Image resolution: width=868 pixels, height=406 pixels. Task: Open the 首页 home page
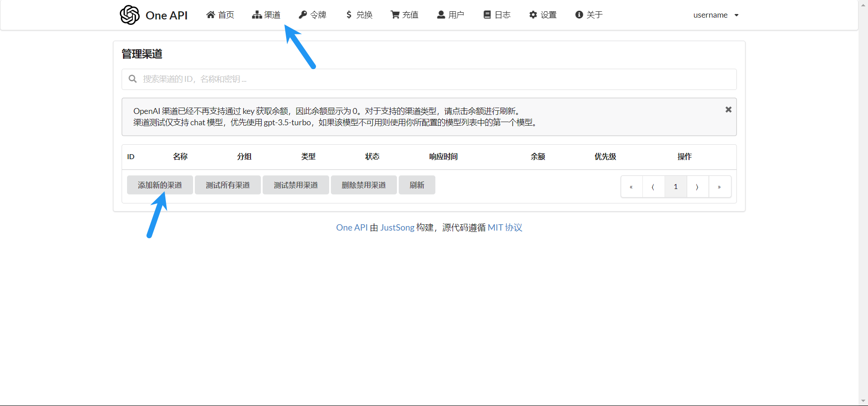[220, 15]
